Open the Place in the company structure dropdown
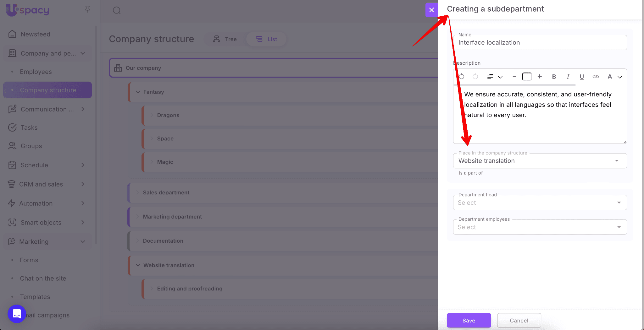The image size is (644, 330). click(540, 161)
